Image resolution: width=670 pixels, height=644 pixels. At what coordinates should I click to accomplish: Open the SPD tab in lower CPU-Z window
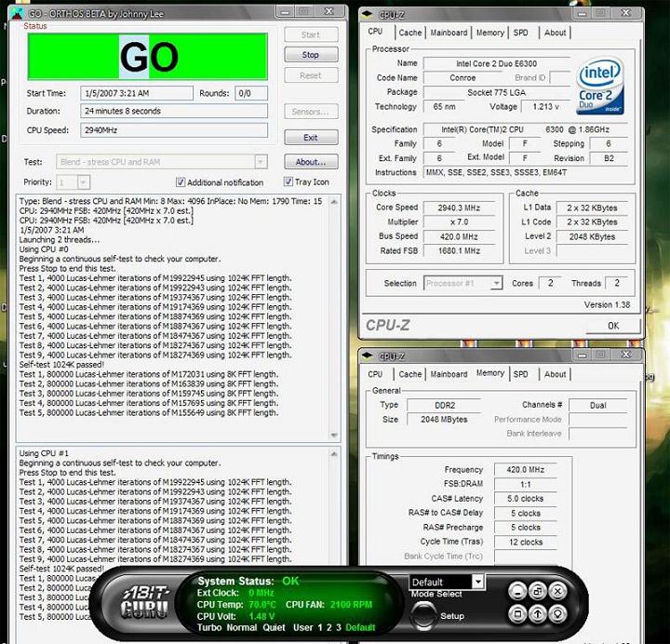click(520, 374)
